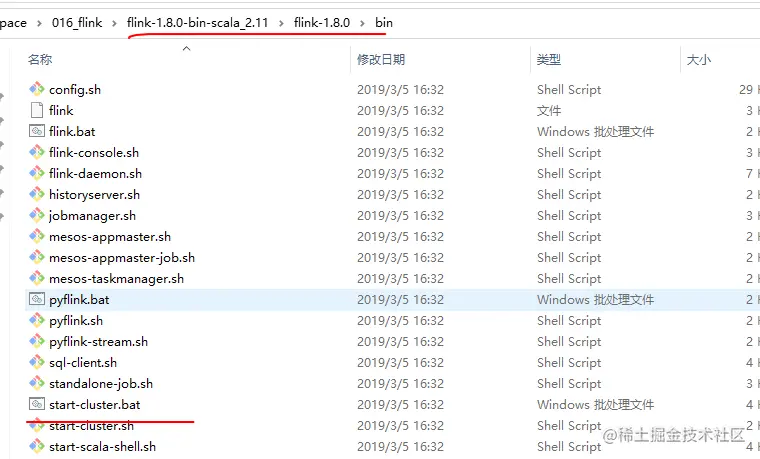Click the bin breadcrumb segment

pyautogui.click(x=384, y=23)
